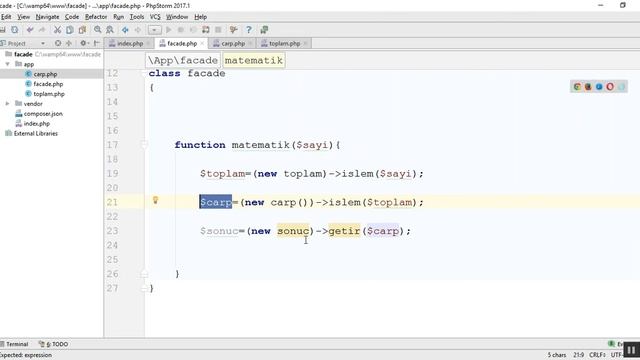
Task: Click the fold end marker at line 26
Action: pyautogui.click(x=144, y=274)
